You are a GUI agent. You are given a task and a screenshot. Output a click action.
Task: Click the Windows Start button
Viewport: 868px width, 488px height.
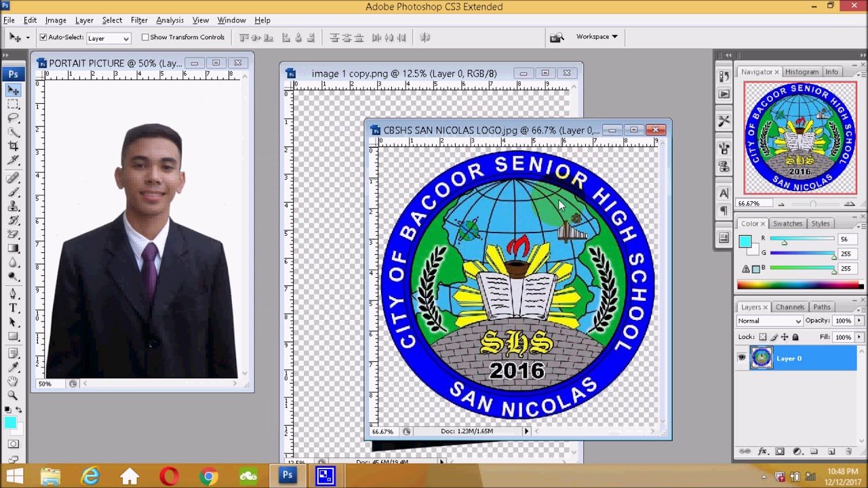[x=14, y=476]
